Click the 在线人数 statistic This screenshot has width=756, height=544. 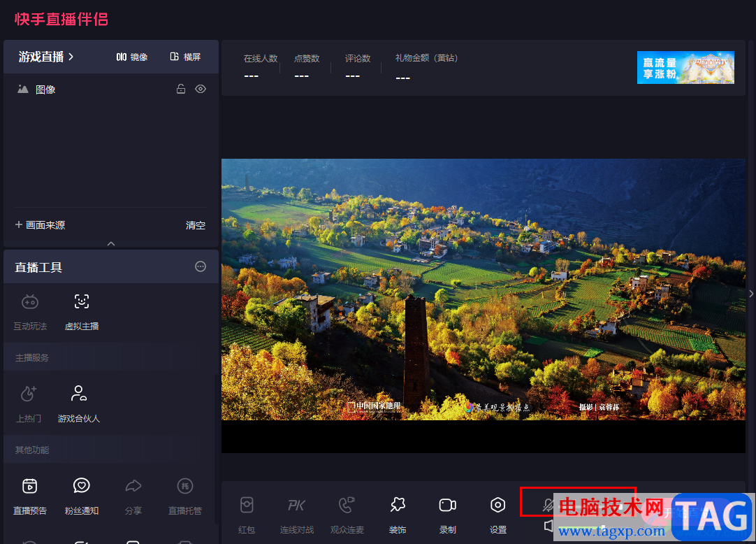261,66
